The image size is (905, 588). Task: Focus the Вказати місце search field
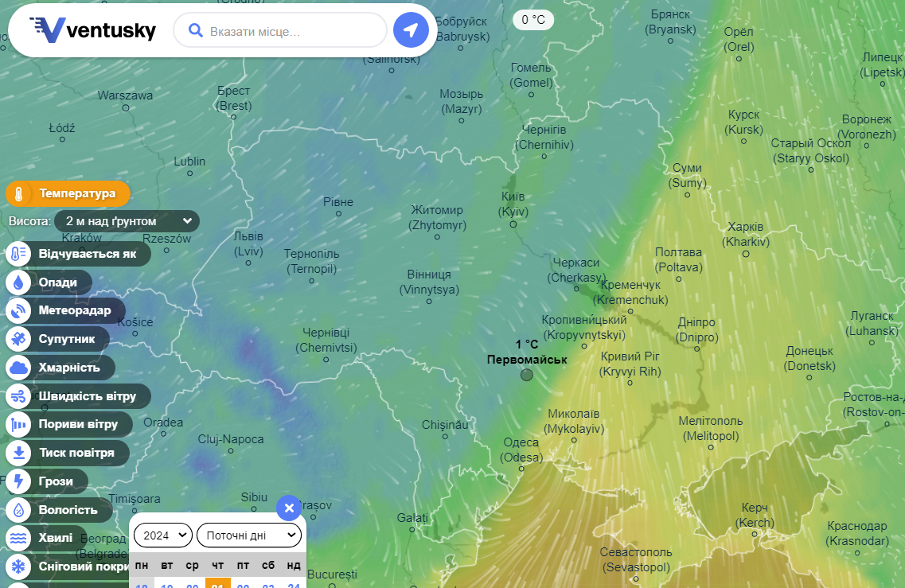click(x=280, y=30)
